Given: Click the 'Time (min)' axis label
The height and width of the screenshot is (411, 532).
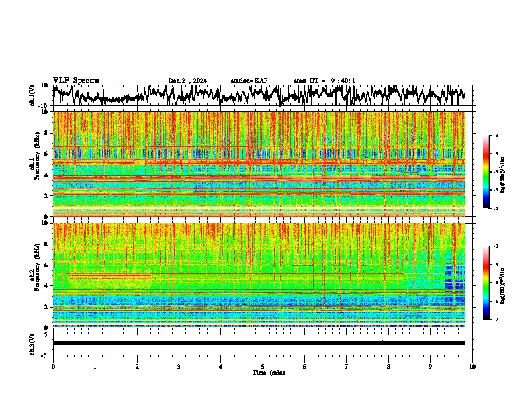Looking at the screenshot, I should point(269,373).
